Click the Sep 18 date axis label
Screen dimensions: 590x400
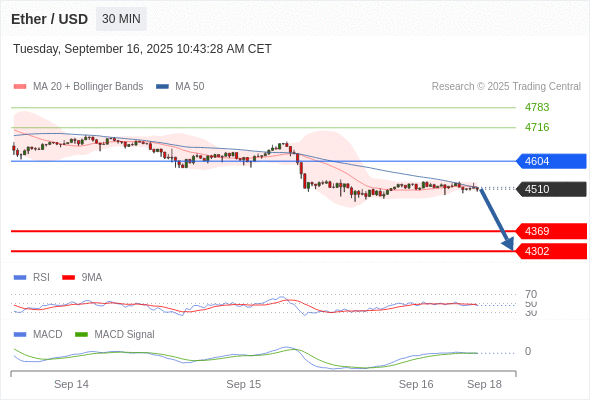coord(484,384)
